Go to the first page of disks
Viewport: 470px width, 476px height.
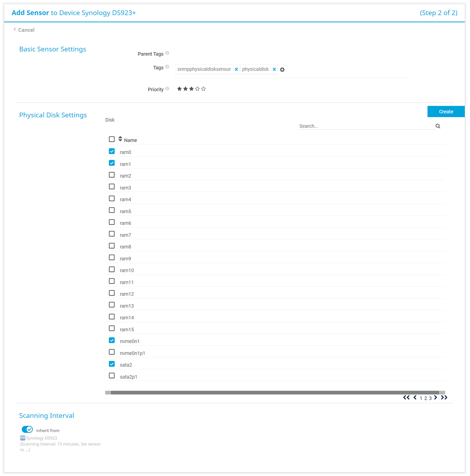[406, 397]
